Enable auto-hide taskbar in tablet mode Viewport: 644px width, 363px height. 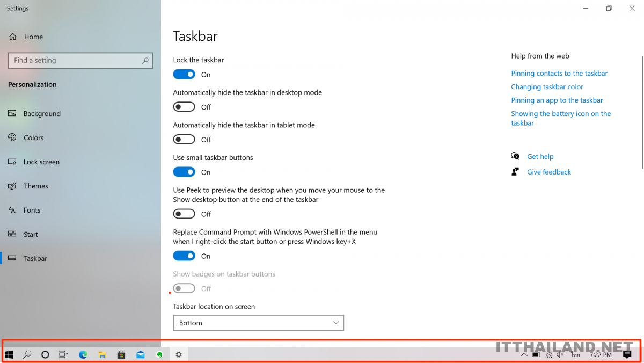(184, 140)
